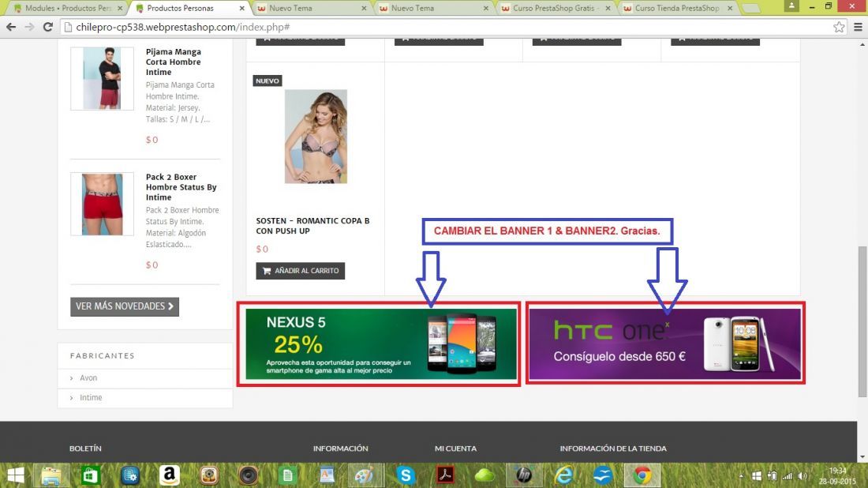The width and height of the screenshot is (868, 488).
Task: Open the new tab button
Action: 750,9
